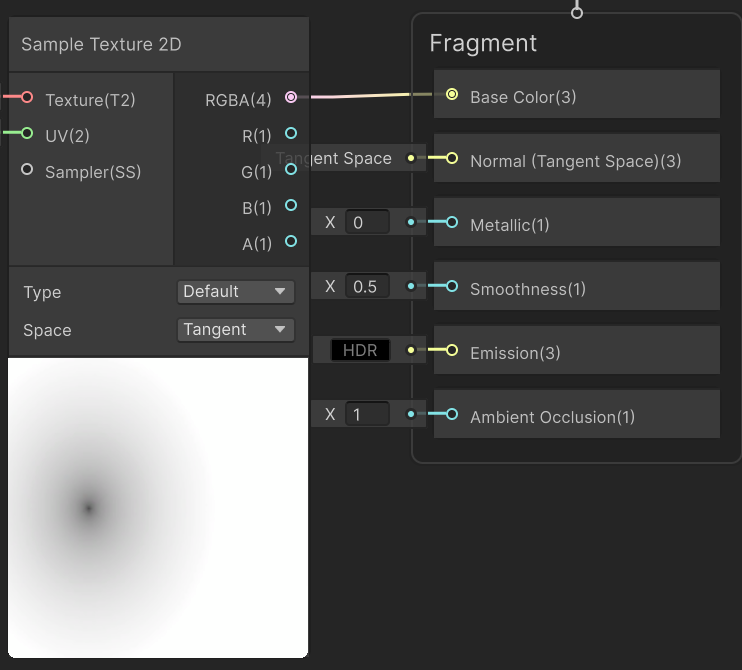Click the radial gradient texture preview
Image resolution: width=742 pixels, height=670 pixels.
(158, 508)
